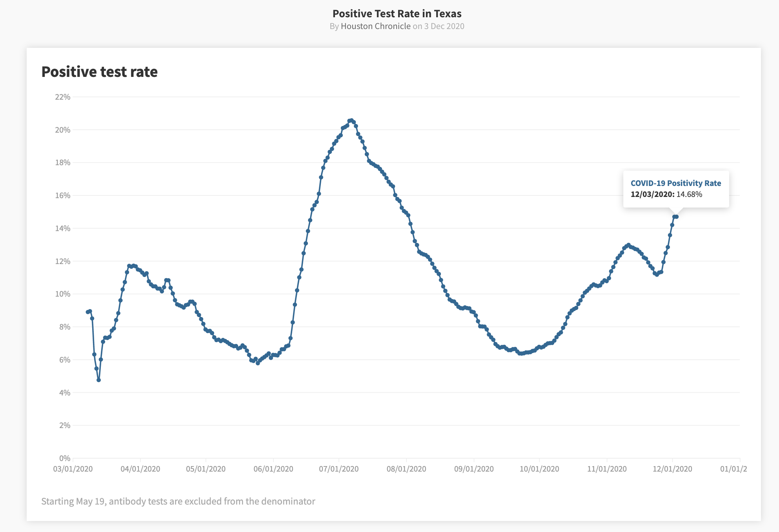The width and height of the screenshot is (779, 532).
Task: Click the 'Positive Test Rate in Texas' title
Action: (397, 14)
